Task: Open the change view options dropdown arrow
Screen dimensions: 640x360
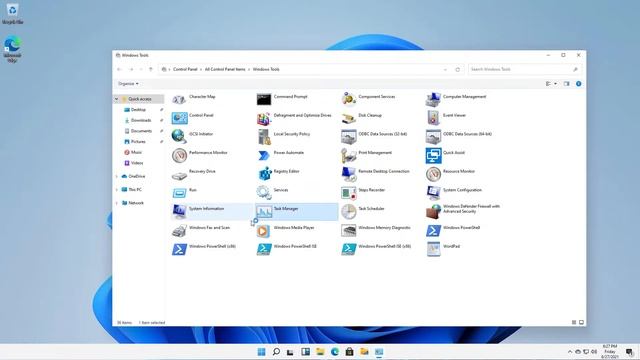Action: click(x=556, y=84)
